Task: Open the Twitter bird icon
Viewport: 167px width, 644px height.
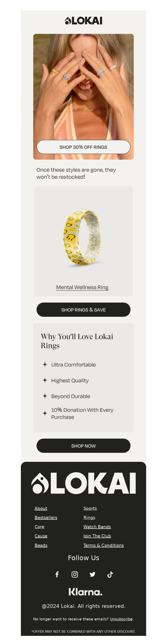Action: 92,574
